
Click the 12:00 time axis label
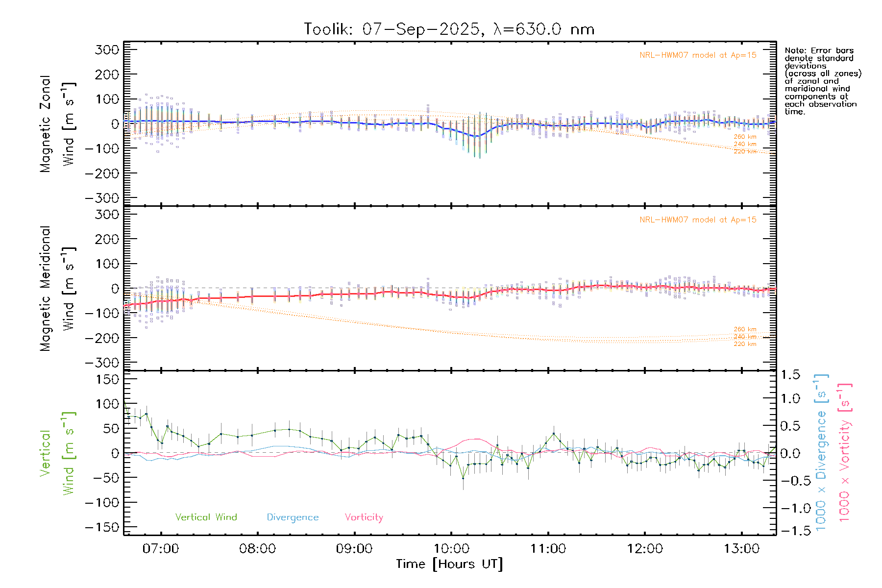tap(644, 549)
